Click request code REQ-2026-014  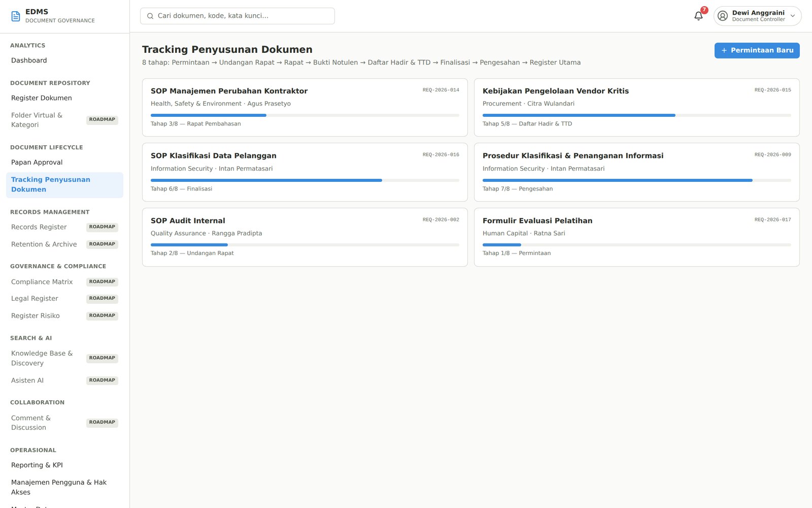441,90
